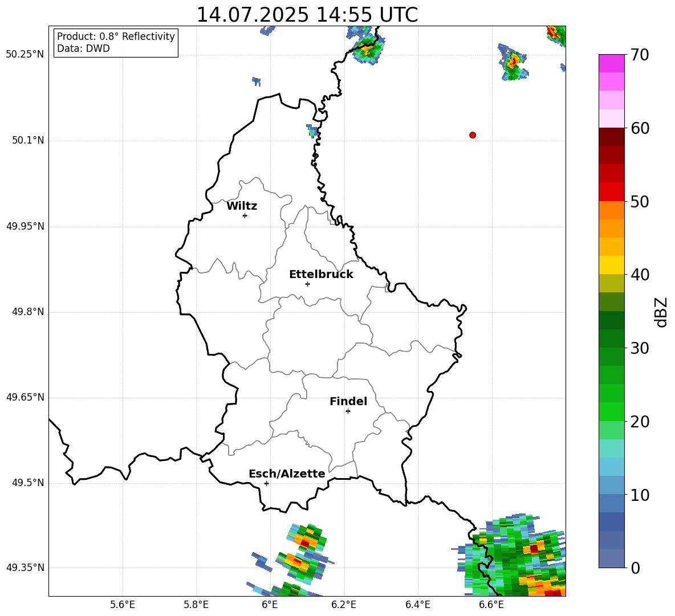Click the magenta top colorbar segment

coord(611,63)
